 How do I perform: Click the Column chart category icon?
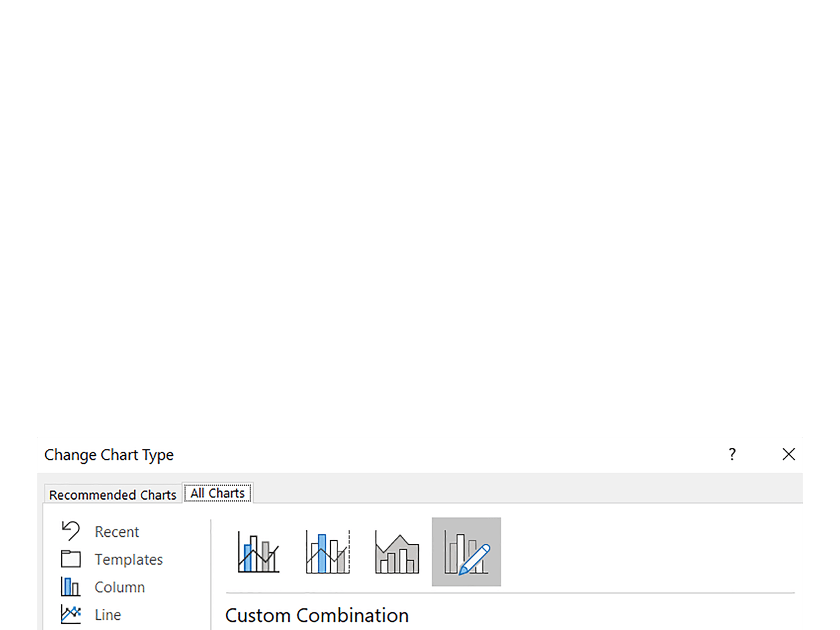tap(70, 586)
